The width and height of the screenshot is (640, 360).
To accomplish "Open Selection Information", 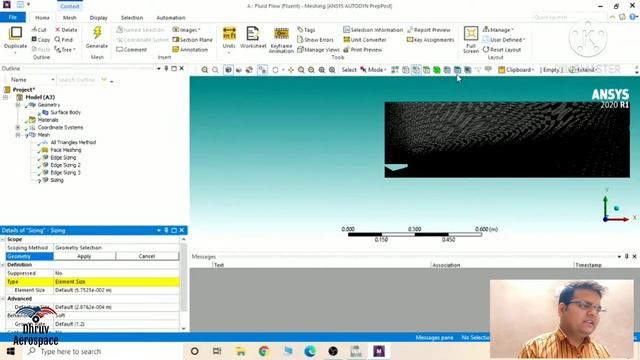I will (x=373, y=30).
